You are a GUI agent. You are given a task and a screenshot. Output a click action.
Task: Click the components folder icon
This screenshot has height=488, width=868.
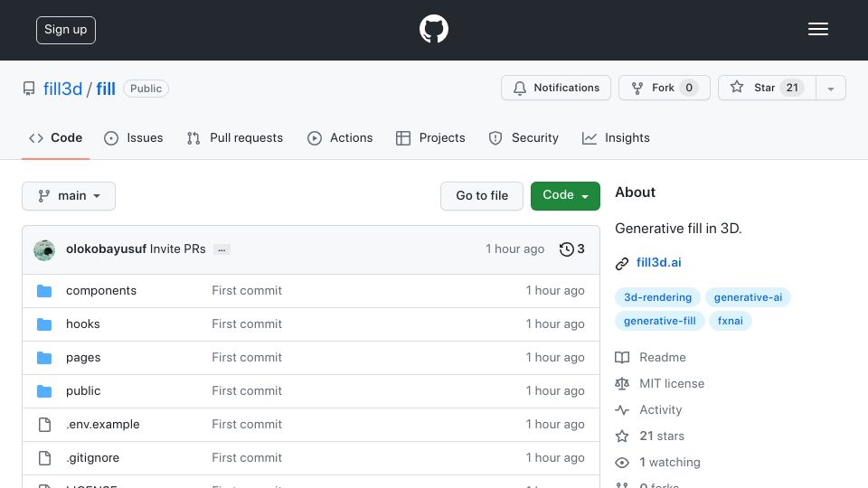[44, 291]
